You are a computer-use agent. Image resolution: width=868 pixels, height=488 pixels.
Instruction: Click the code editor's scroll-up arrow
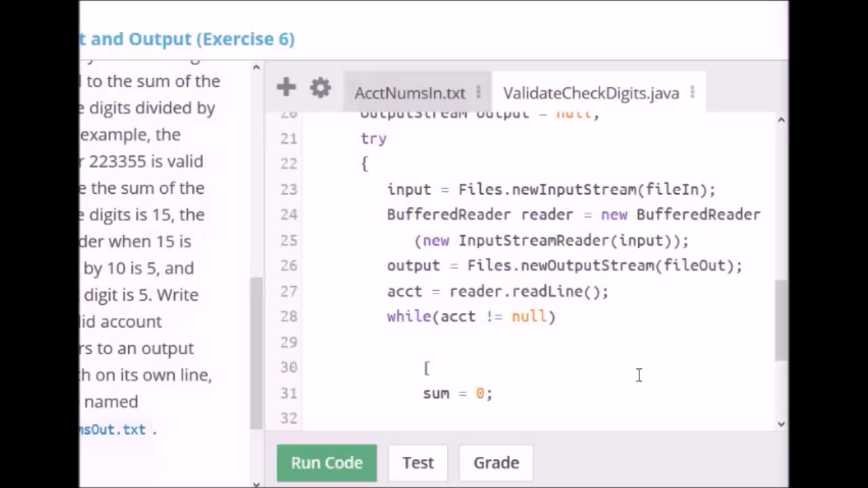pyautogui.click(x=781, y=120)
